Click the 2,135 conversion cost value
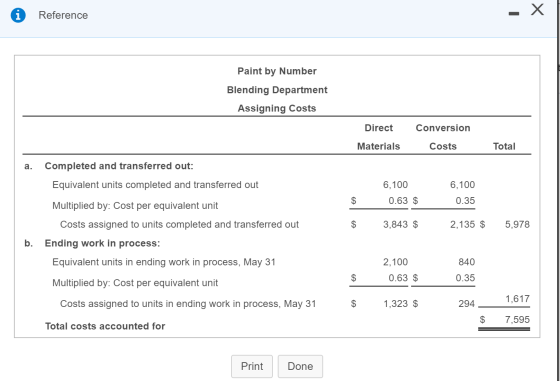This screenshot has width=560, height=381. coord(462,225)
